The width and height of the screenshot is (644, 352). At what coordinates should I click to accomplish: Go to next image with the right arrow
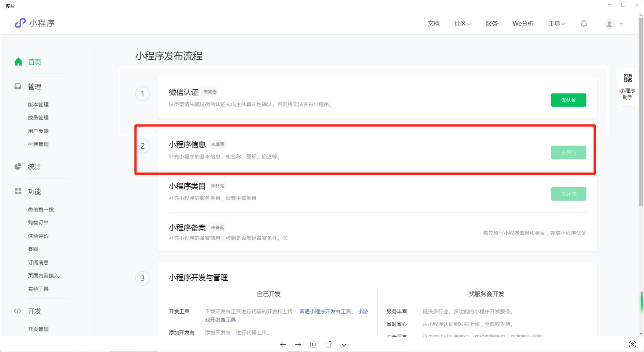tap(298, 344)
